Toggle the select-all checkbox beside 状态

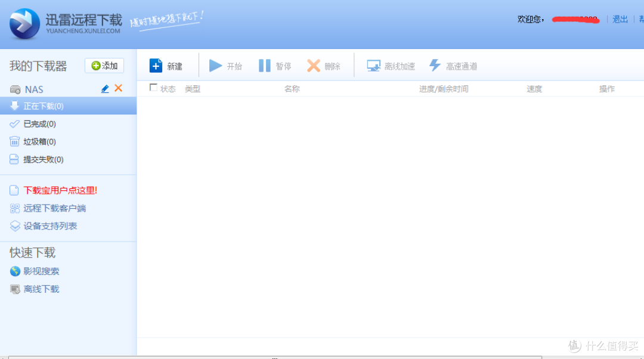click(x=153, y=88)
